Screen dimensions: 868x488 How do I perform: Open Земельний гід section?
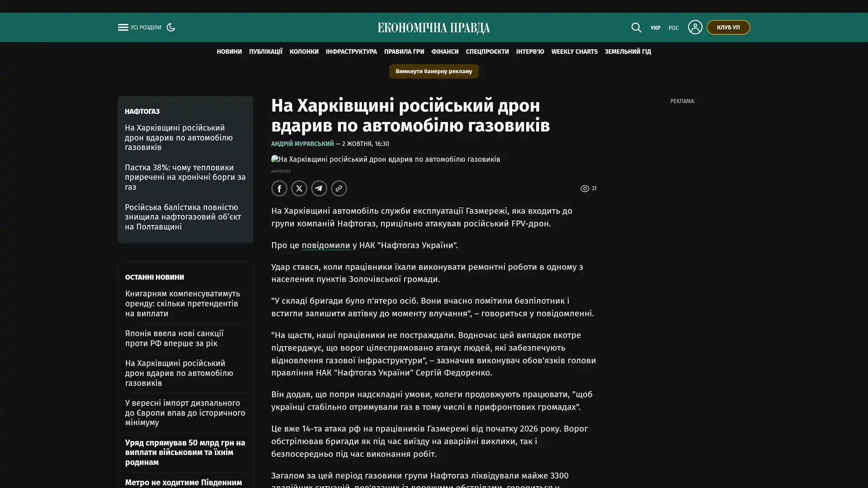coord(628,52)
